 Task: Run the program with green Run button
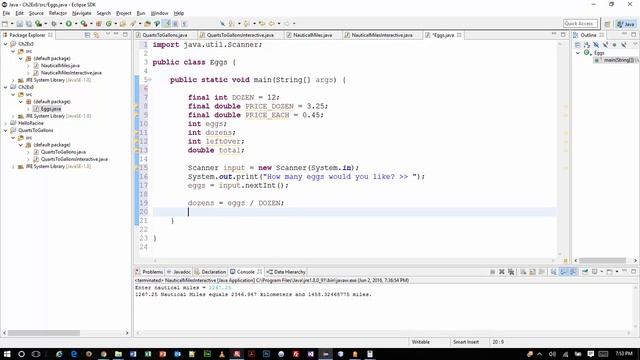pyautogui.click(x=69, y=24)
